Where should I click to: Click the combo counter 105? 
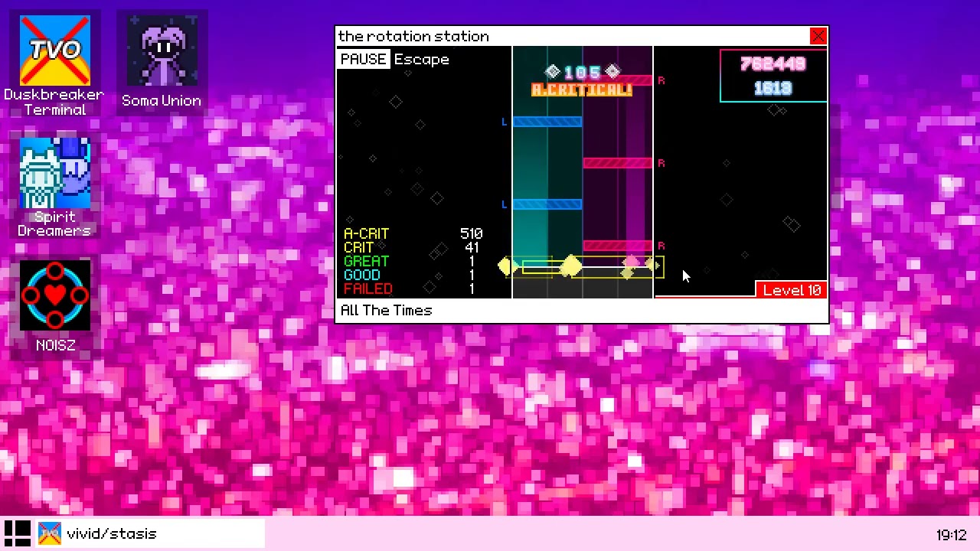coord(583,72)
